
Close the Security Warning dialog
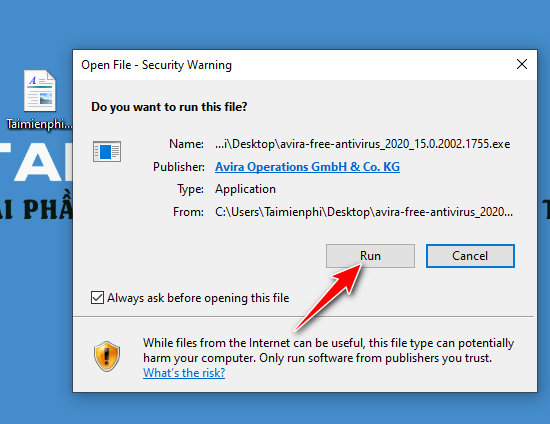[x=522, y=64]
